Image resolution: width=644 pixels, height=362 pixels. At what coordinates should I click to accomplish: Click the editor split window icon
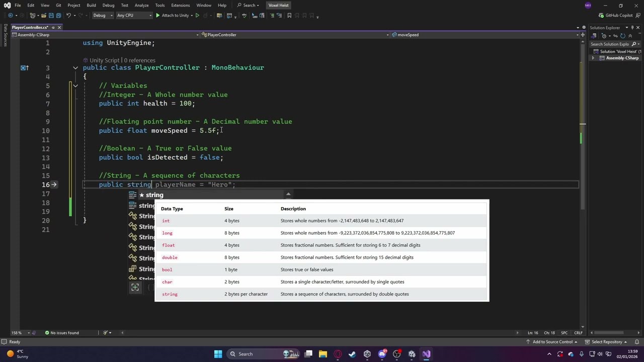click(583, 35)
